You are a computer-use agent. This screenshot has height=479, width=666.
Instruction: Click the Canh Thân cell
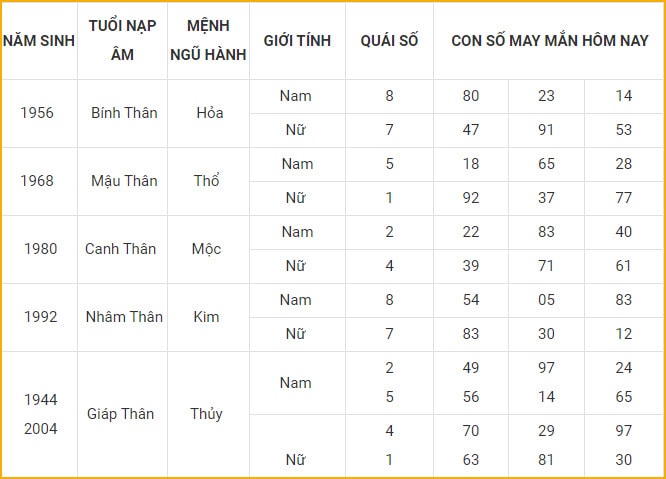tap(122, 249)
